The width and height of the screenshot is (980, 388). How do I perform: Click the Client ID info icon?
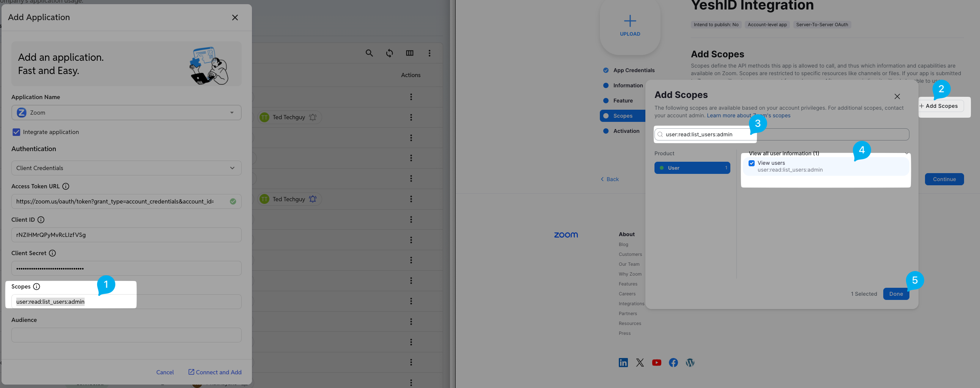[41, 220]
